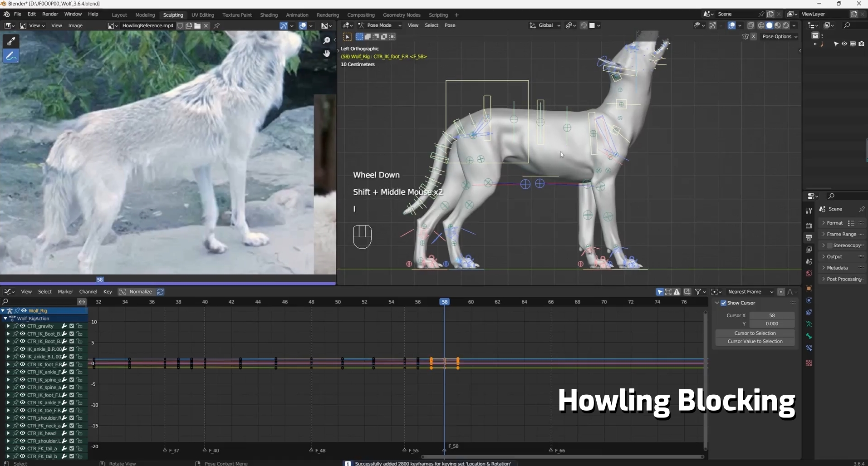Click frame 58 playhead indicator
Screen dimensions: 868x466
click(x=445, y=302)
